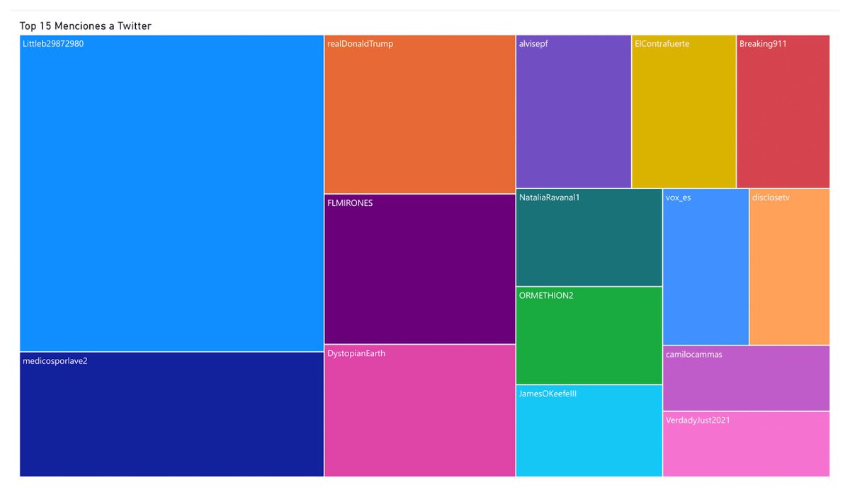This screenshot has height=504, width=850.
Task: Select the VerdadyJust2021 pink block
Action: (x=747, y=444)
